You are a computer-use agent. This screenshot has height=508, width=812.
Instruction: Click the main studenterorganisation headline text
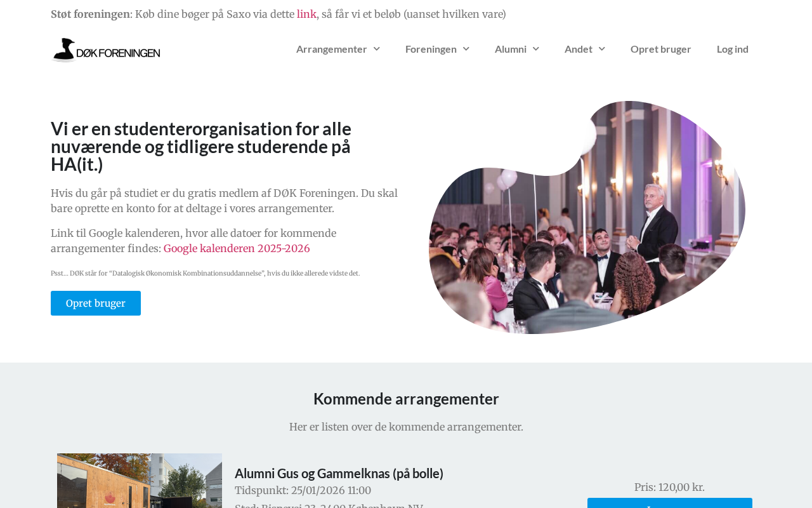(x=201, y=146)
